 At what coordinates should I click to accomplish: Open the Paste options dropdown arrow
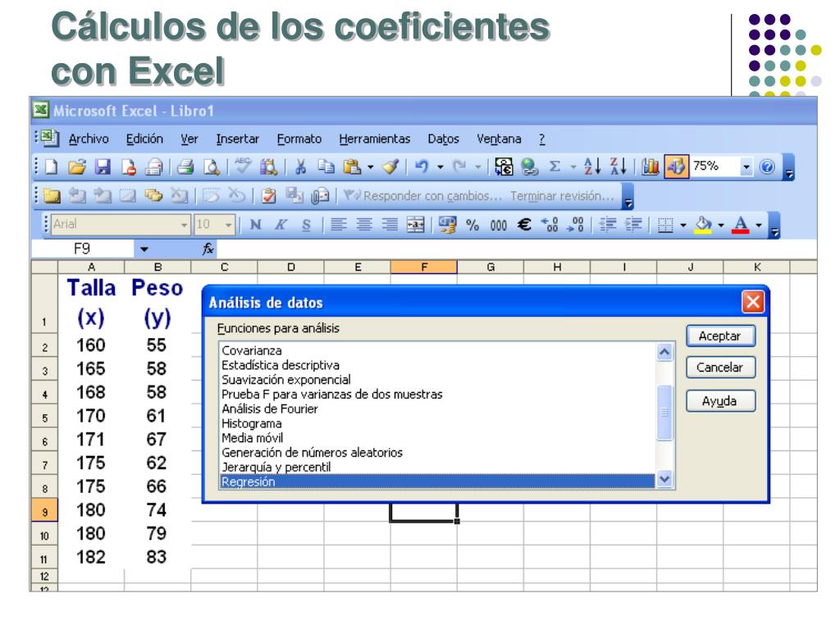(x=370, y=167)
